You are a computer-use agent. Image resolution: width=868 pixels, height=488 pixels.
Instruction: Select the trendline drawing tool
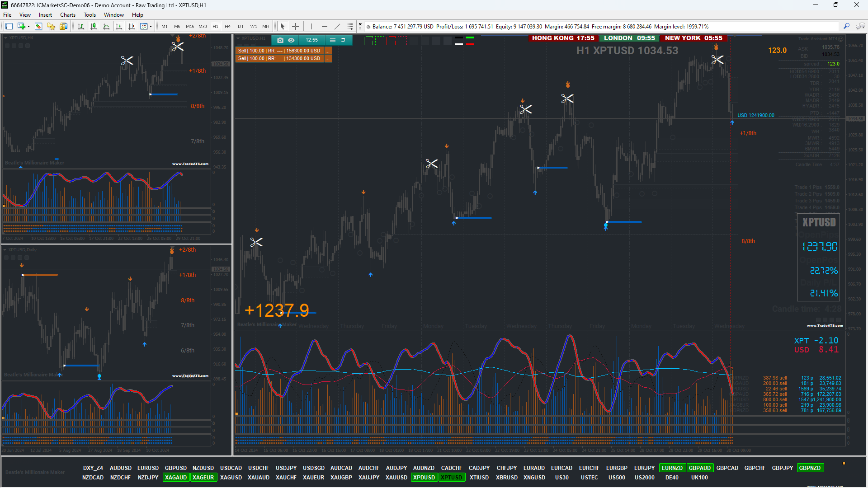(337, 27)
